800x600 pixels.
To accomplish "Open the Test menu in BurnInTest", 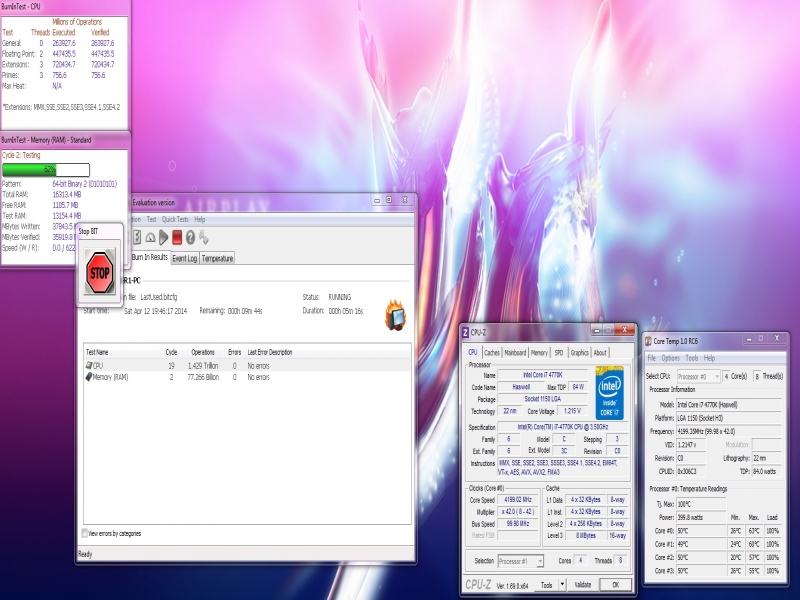I will pos(152,219).
